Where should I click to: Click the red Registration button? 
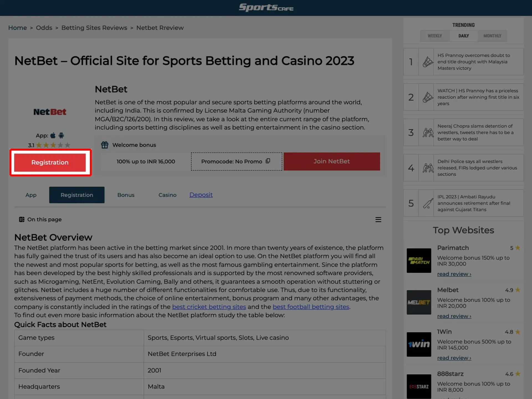coord(50,162)
